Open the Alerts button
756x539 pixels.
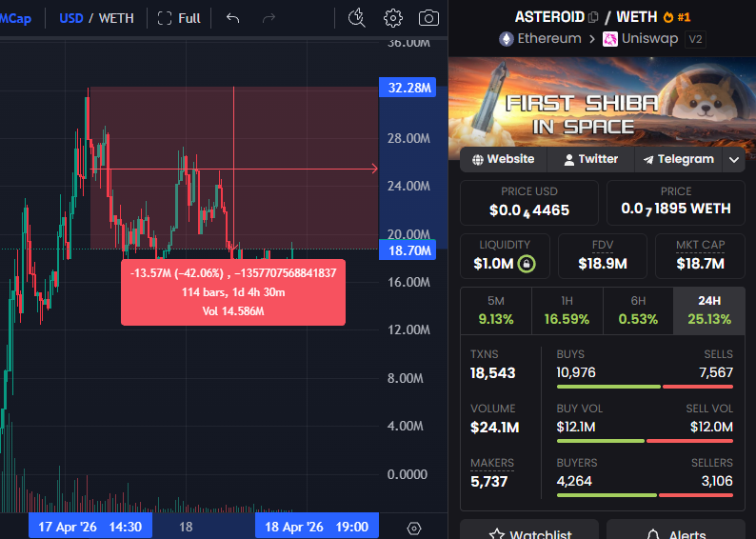tap(675, 530)
